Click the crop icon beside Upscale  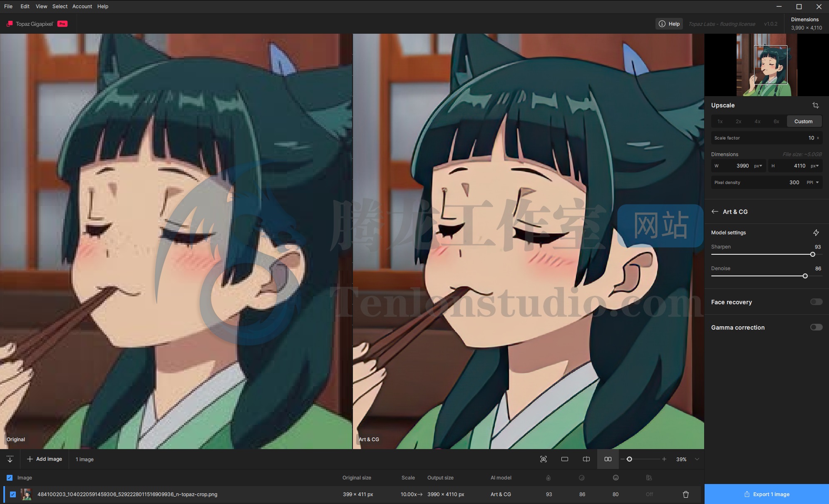pos(815,105)
